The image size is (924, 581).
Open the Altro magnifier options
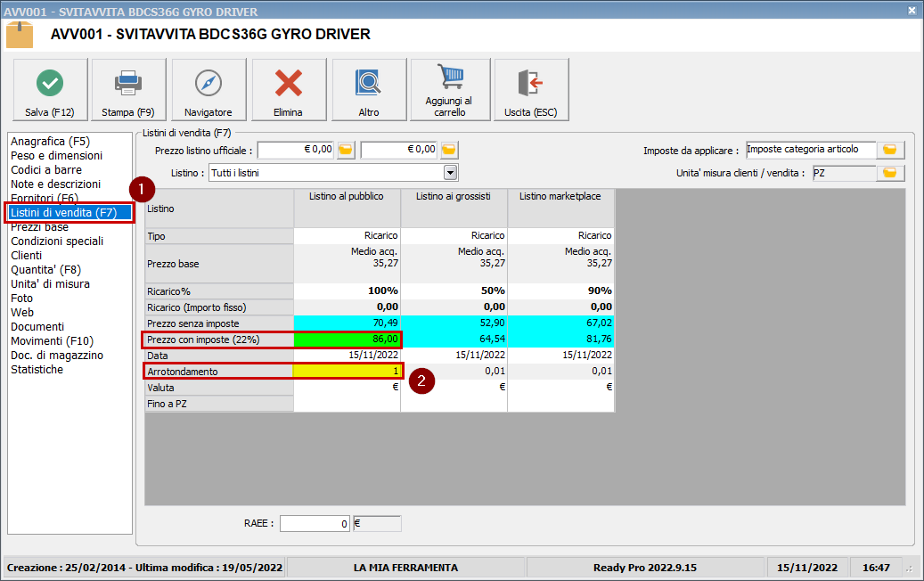click(369, 90)
